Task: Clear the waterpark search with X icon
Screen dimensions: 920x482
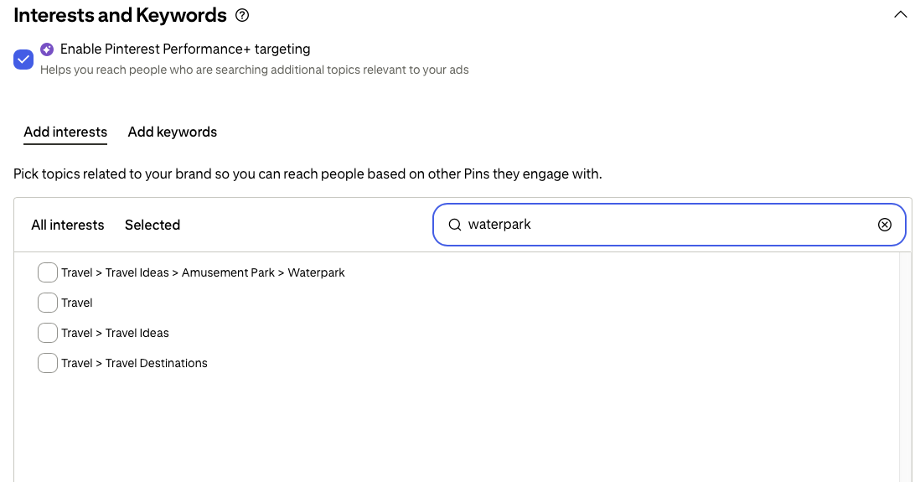Action: point(884,224)
